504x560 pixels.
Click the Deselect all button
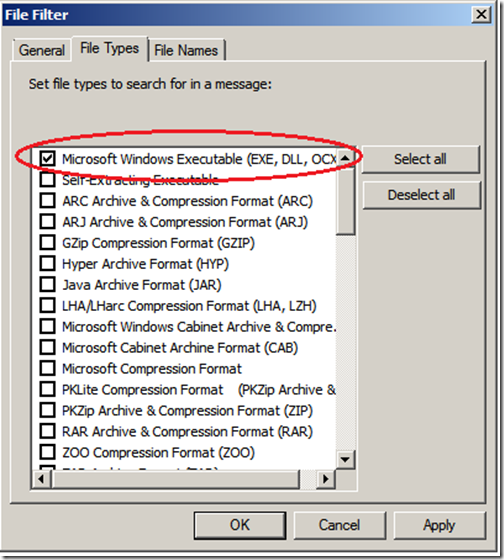point(421,195)
